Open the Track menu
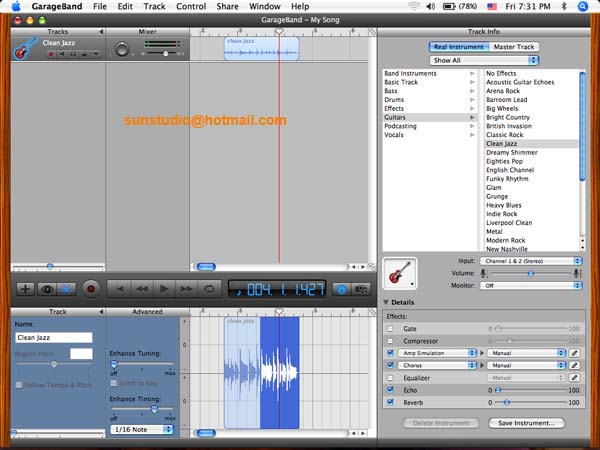 point(155,7)
